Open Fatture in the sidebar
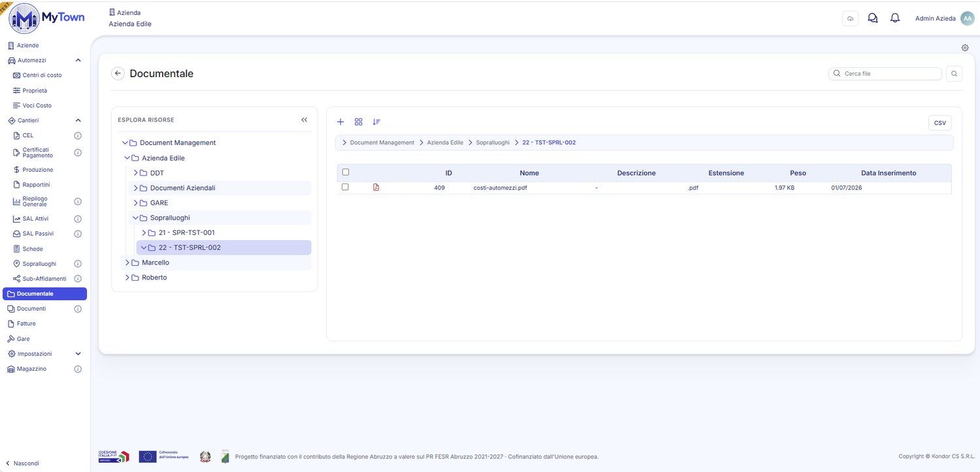Viewport: 980px width, 472px height. coord(26,324)
